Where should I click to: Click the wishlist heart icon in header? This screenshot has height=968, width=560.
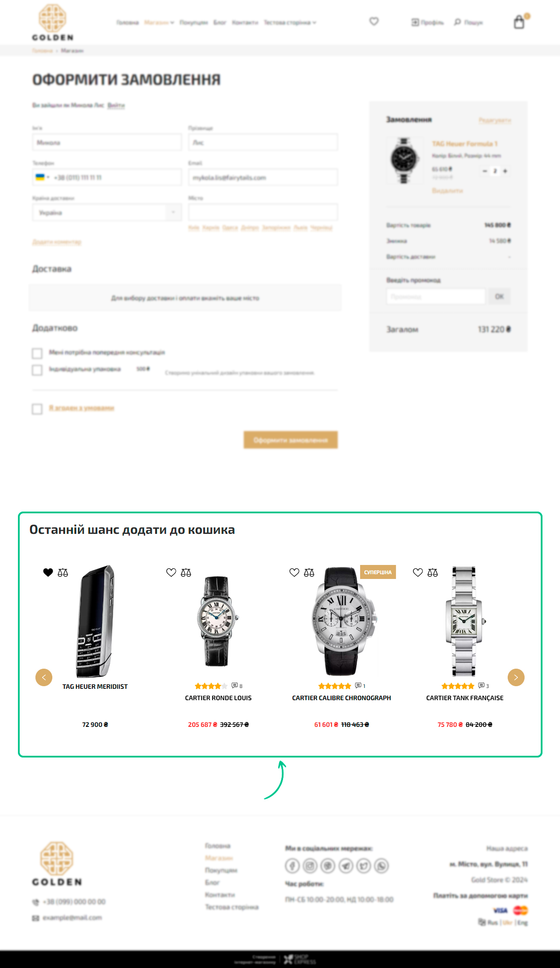pyautogui.click(x=374, y=21)
